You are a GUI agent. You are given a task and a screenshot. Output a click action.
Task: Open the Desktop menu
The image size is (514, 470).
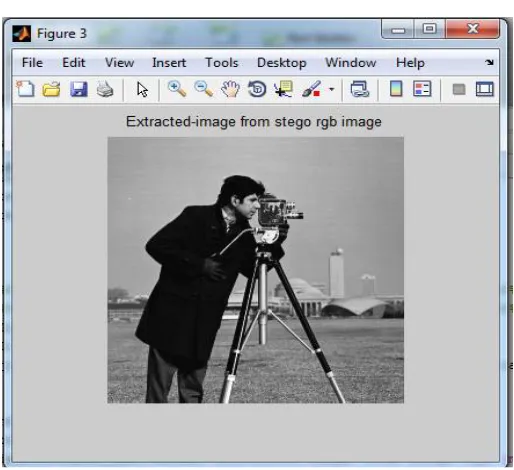282,63
